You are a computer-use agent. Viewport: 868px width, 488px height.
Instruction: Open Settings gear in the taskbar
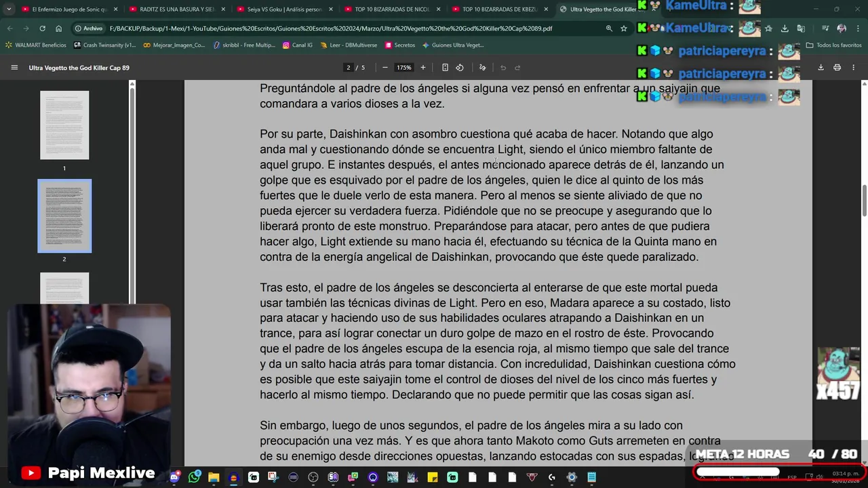572,478
